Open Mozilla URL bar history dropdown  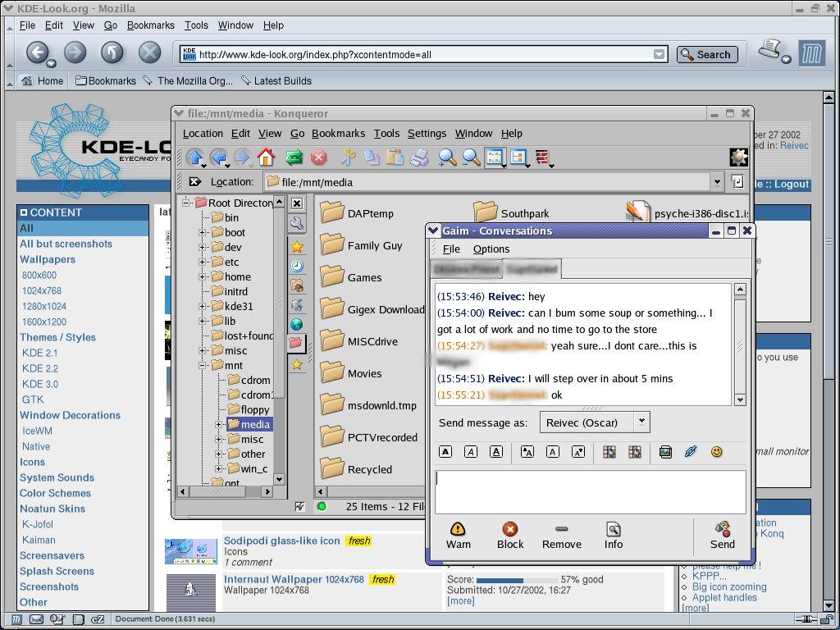click(659, 54)
